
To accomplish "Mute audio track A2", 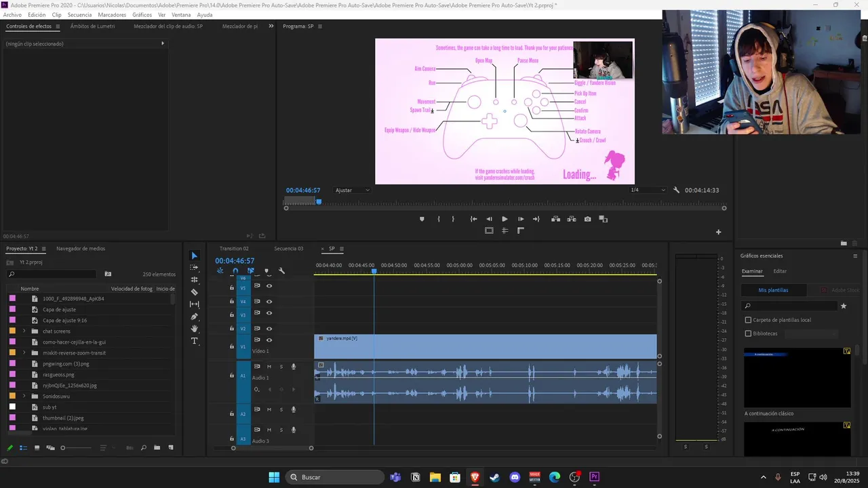I will tap(269, 409).
